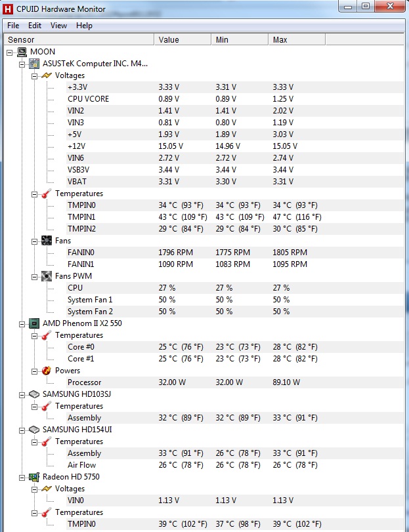Collapse the SAMSUNG HD154UI node
The image size is (409, 532).
tap(22, 430)
